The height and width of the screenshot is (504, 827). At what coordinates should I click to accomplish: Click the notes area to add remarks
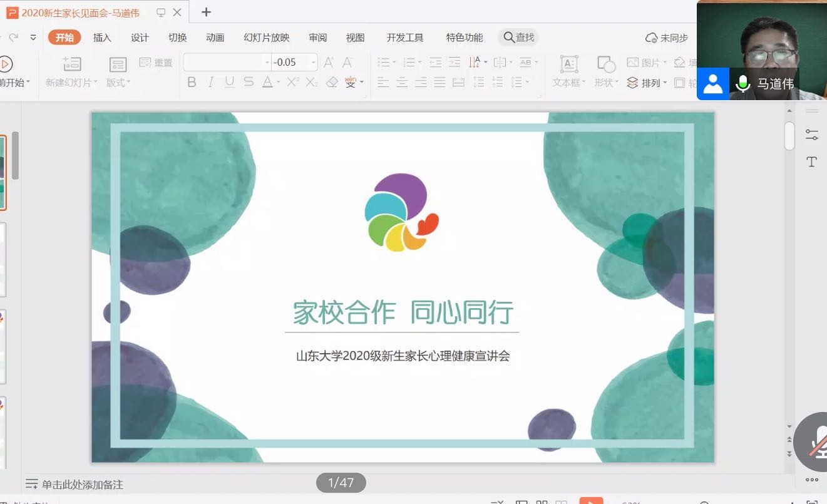pos(82,484)
